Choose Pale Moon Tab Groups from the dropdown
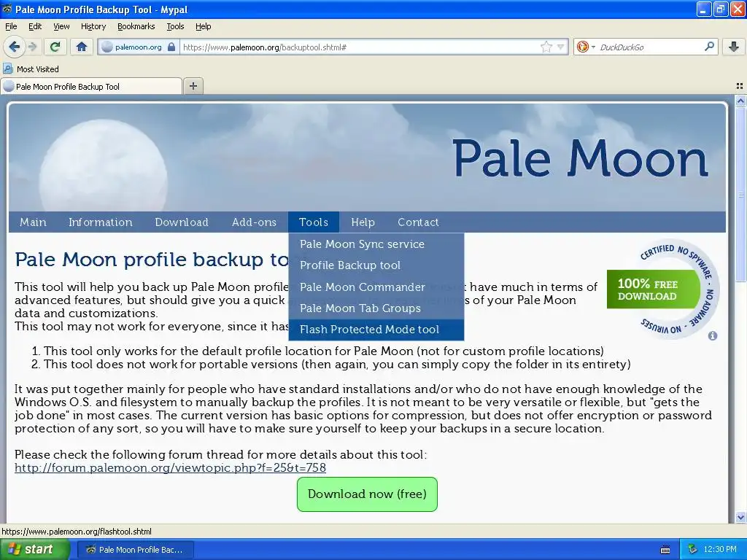This screenshot has width=747, height=560. click(376, 308)
